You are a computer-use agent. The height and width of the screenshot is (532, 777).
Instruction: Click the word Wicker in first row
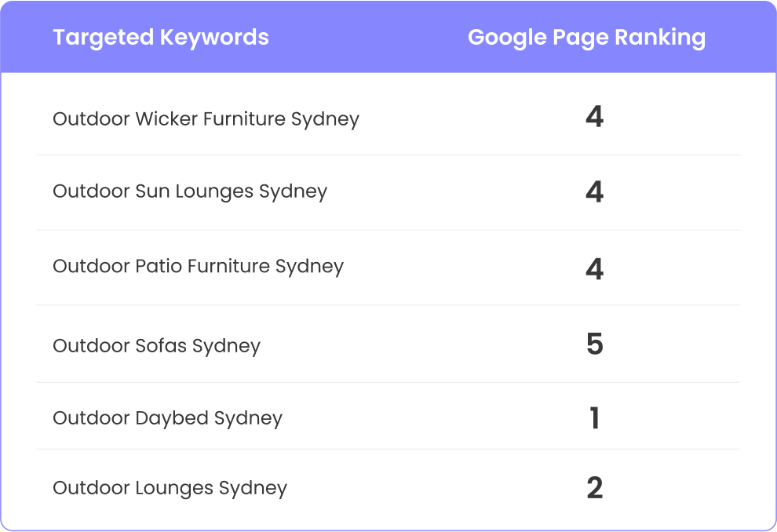[166, 119]
